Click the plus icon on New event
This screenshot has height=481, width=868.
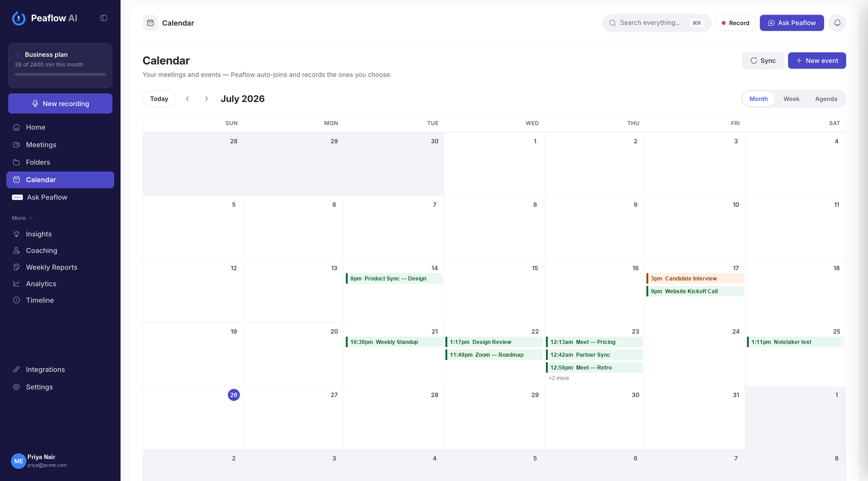[x=799, y=61]
